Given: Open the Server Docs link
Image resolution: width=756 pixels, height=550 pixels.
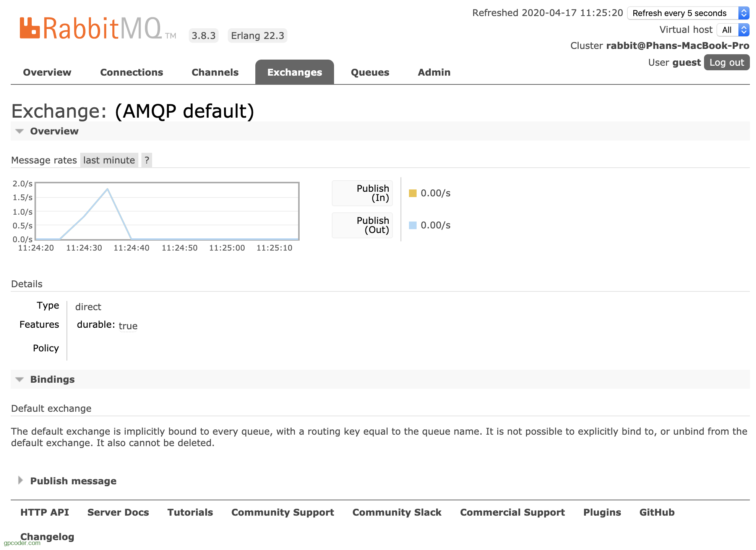Looking at the screenshot, I should tap(118, 512).
